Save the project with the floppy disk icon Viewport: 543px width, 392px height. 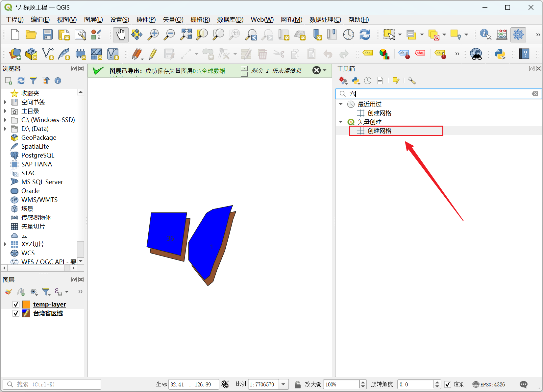[48, 35]
